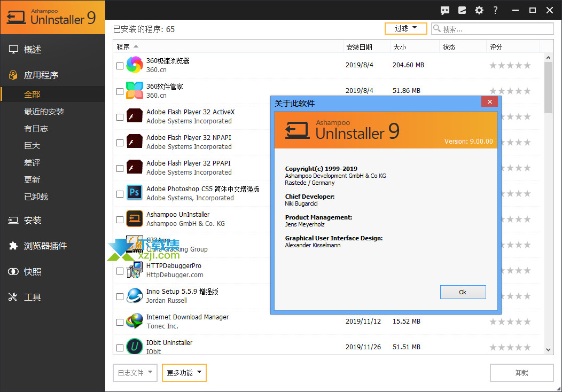
Task: Select the IObit Uninstaller row name
Action: coord(169,342)
